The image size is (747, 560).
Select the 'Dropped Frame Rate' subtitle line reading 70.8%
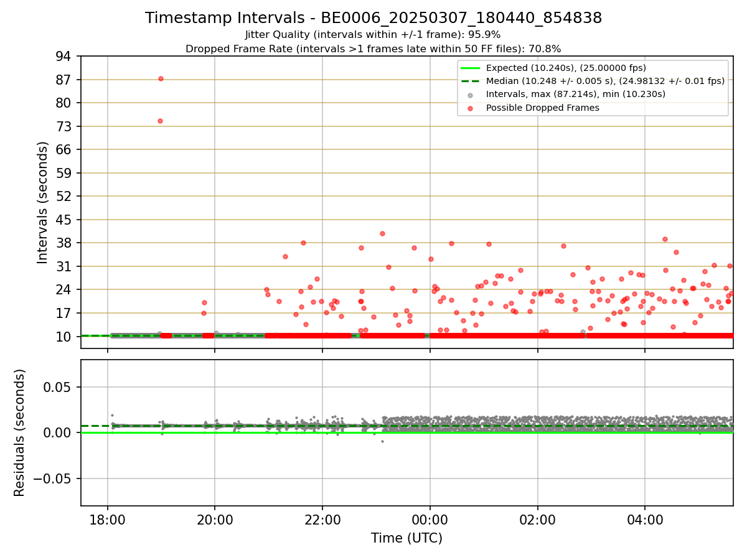(x=374, y=49)
